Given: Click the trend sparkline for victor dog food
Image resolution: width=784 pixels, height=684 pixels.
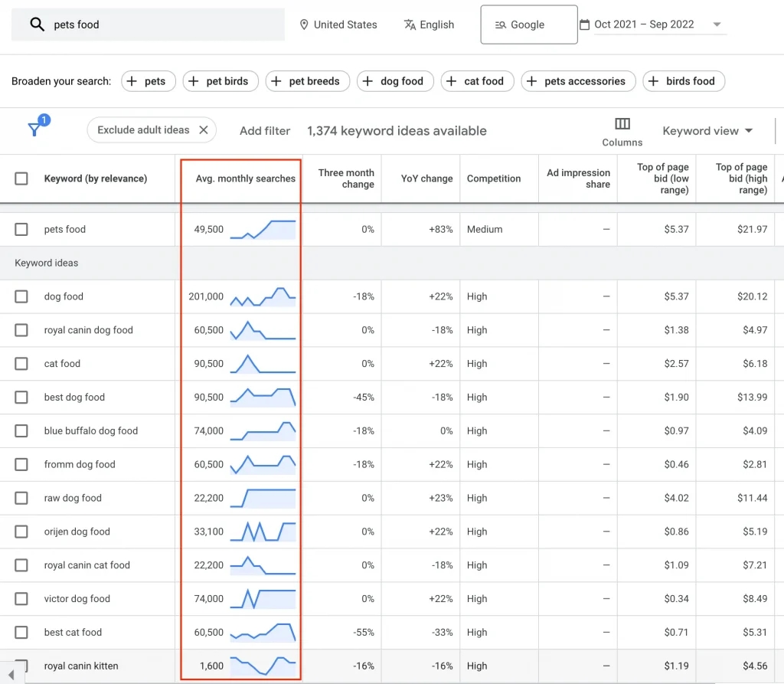Looking at the screenshot, I should point(263,598).
